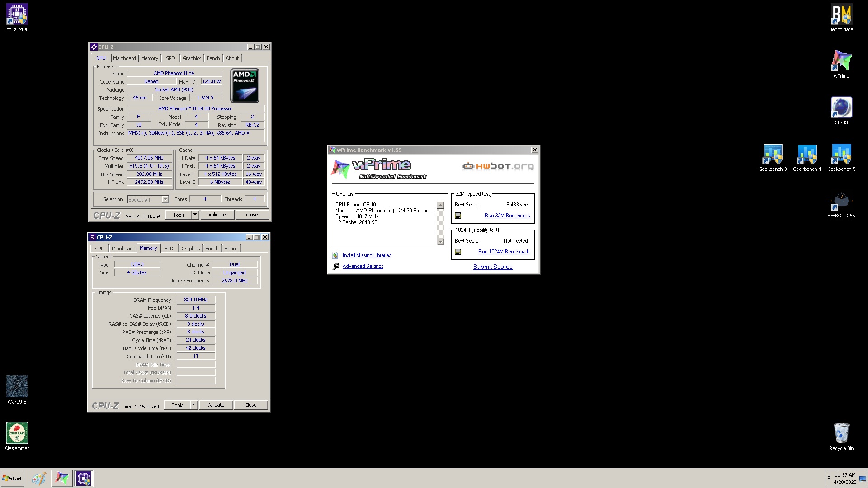Click the Uncore Frequency value 2678.0 MHz
The width and height of the screenshot is (868, 488).
pyautogui.click(x=234, y=281)
